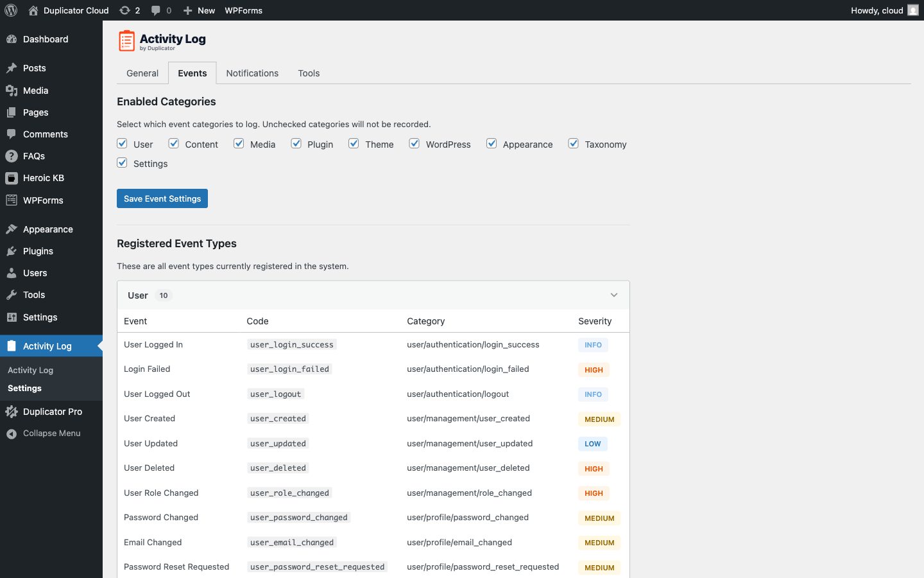Click the Heroic KB icon in sidebar
Image resolution: width=924 pixels, height=578 pixels.
(x=12, y=178)
